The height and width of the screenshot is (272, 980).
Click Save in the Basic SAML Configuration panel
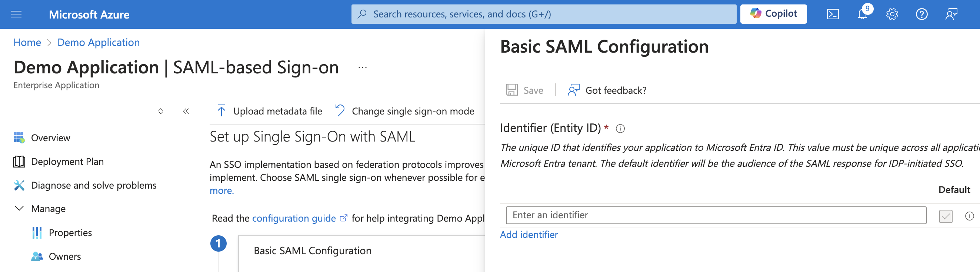click(524, 90)
